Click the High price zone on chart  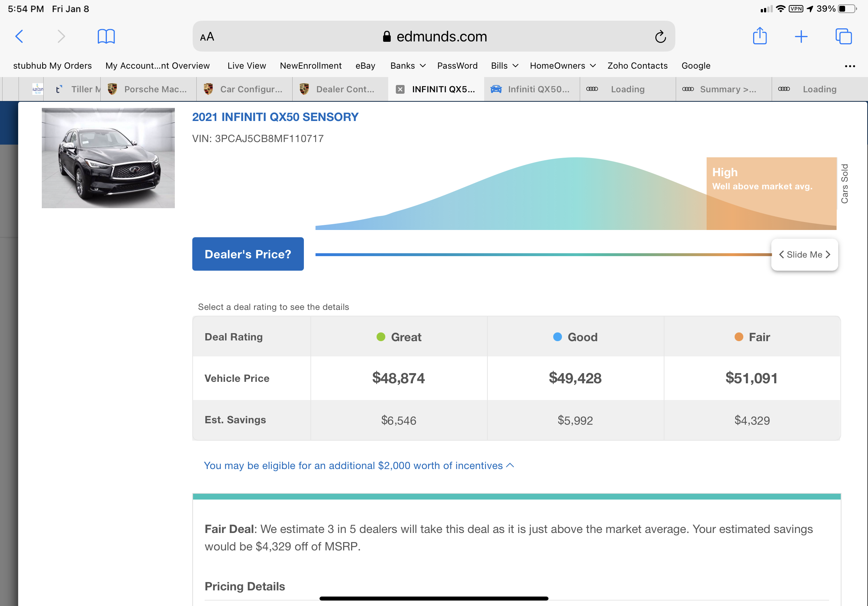771,193
